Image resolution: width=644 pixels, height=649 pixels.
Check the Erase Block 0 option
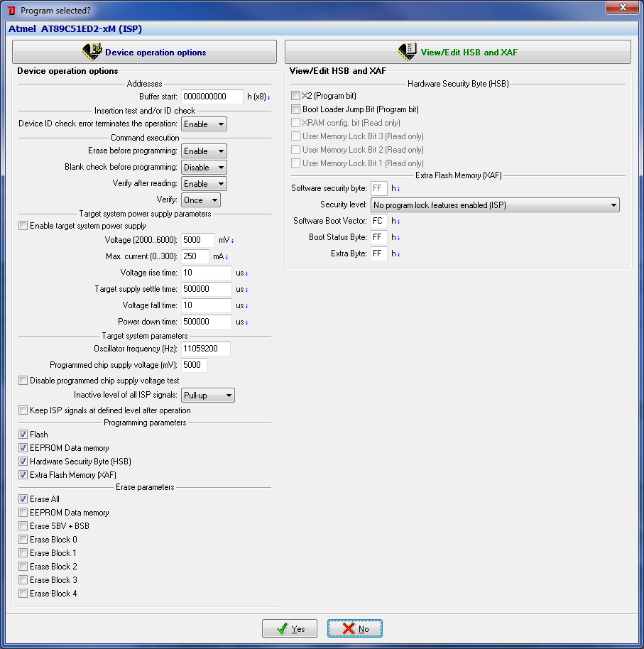click(x=23, y=540)
